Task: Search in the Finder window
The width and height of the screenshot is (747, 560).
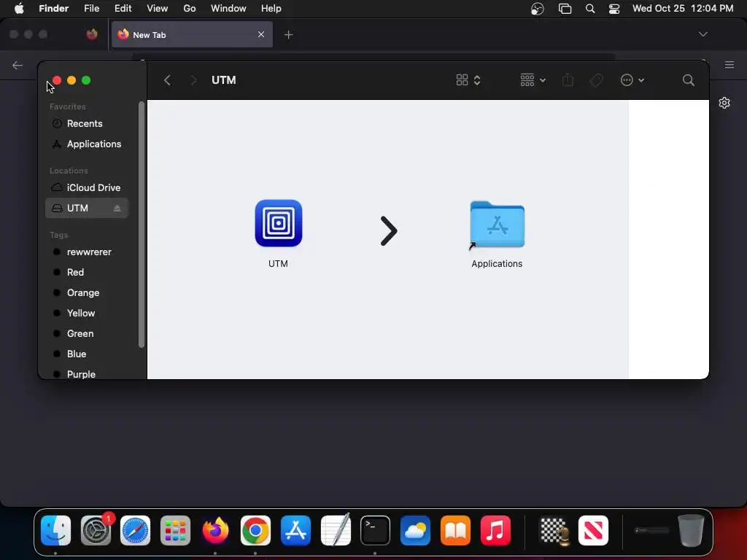Action: click(688, 80)
